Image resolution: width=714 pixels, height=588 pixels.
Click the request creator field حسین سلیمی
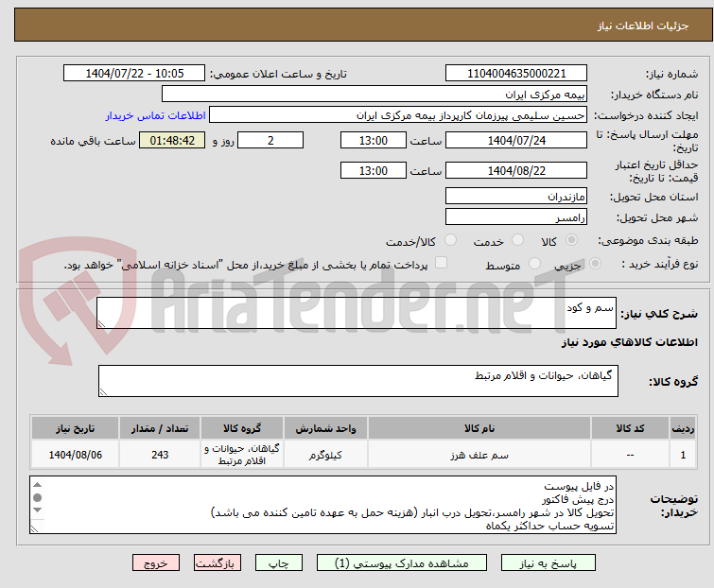coord(398,115)
